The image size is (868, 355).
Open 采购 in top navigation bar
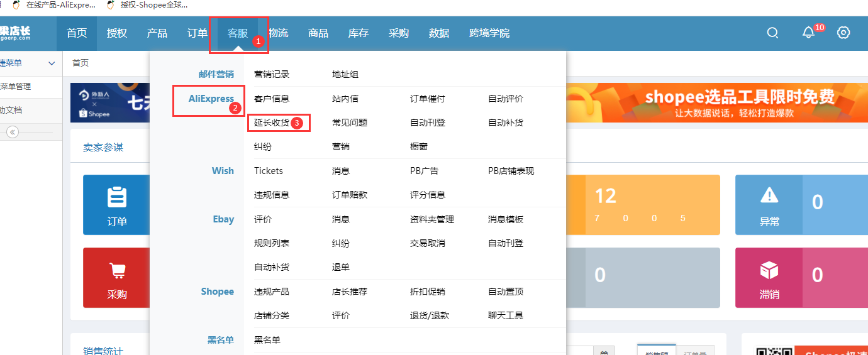(399, 33)
